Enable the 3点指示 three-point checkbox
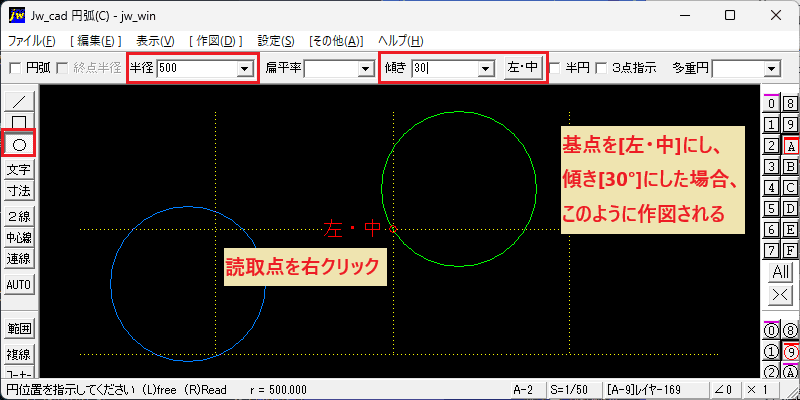This screenshot has height=400, width=800. point(602,68)
